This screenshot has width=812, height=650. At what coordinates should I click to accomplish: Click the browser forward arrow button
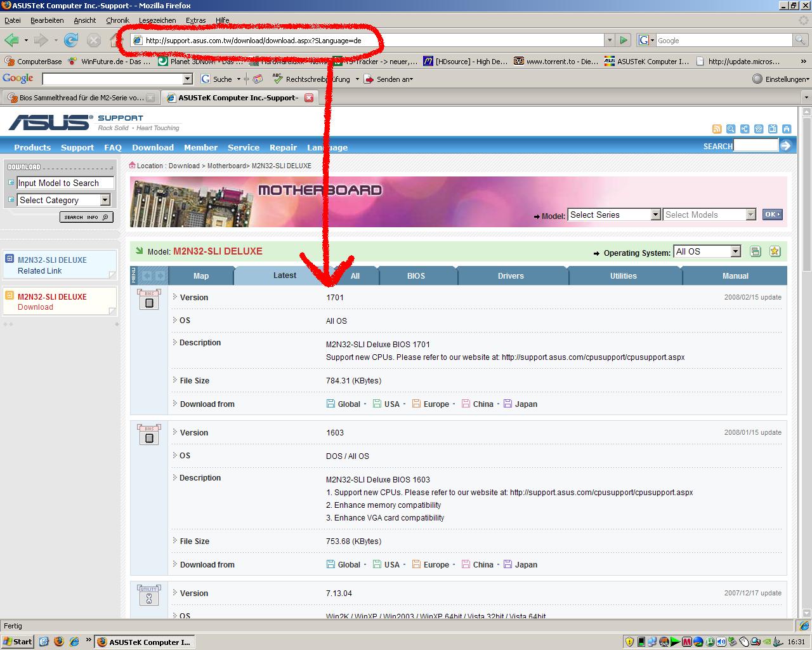coord(41,40)
